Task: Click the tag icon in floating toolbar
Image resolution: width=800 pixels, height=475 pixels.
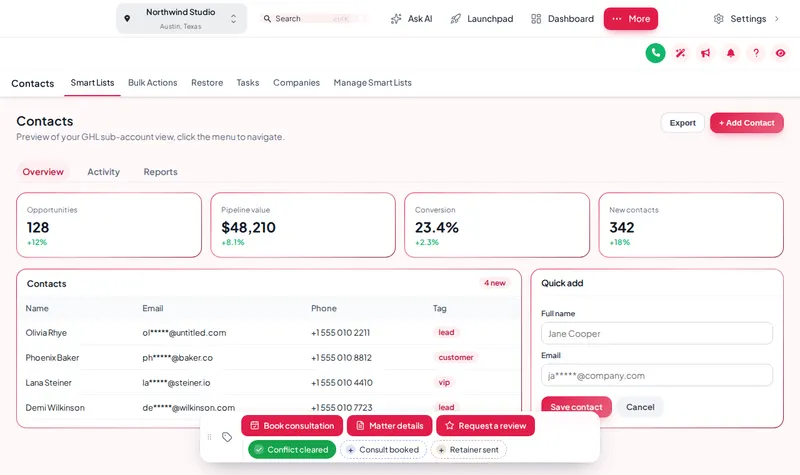Action: [227, 437]
